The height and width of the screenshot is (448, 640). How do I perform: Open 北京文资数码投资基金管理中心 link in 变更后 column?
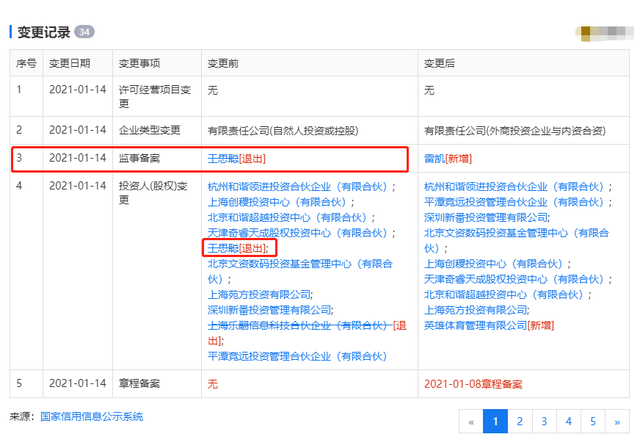(516, 240)
